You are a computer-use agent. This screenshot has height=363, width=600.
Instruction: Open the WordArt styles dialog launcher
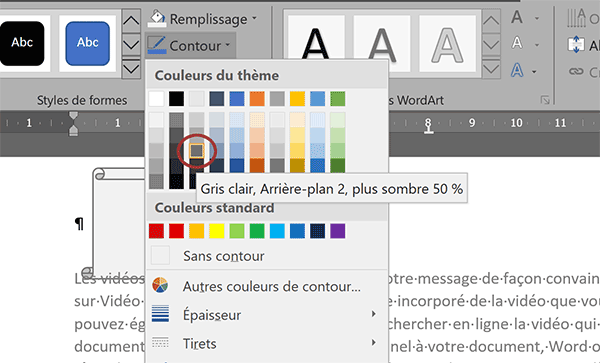[545, 100]
